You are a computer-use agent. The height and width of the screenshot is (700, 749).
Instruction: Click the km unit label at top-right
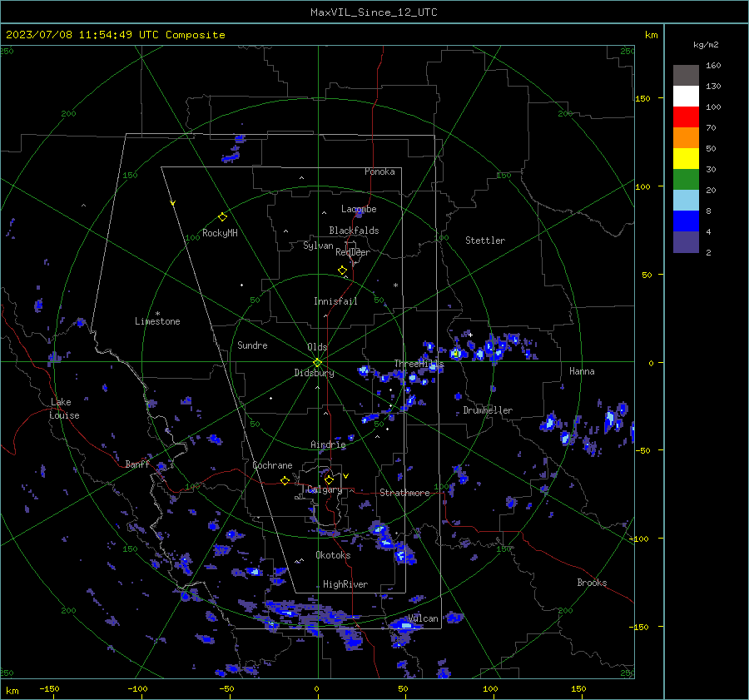point(651,35)
